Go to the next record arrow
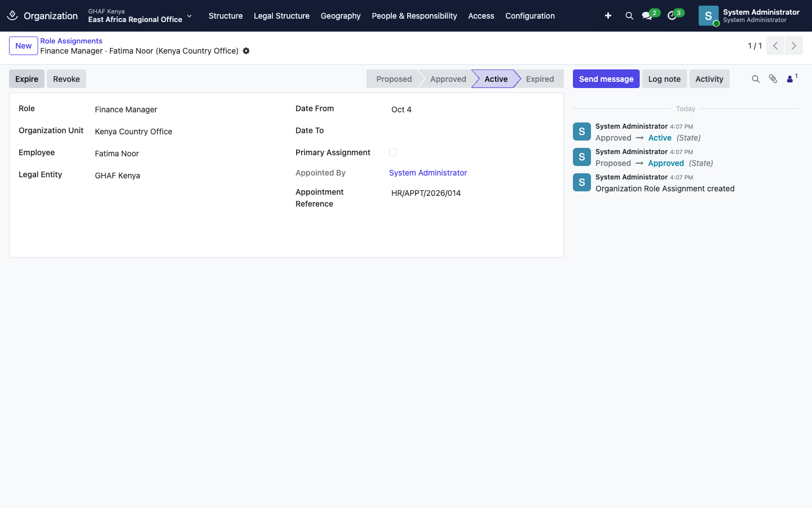The height and width of the screenshot is (508, 812). click(794, 46)
